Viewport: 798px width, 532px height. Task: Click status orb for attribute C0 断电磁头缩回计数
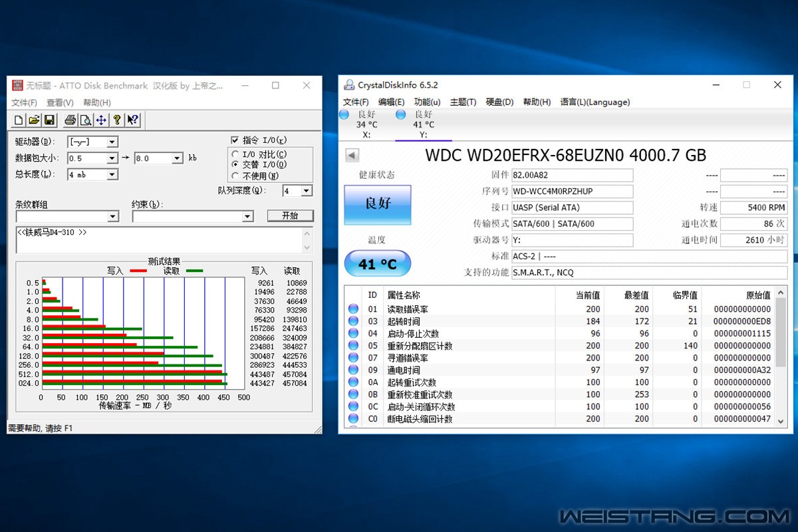coord(353,419)
